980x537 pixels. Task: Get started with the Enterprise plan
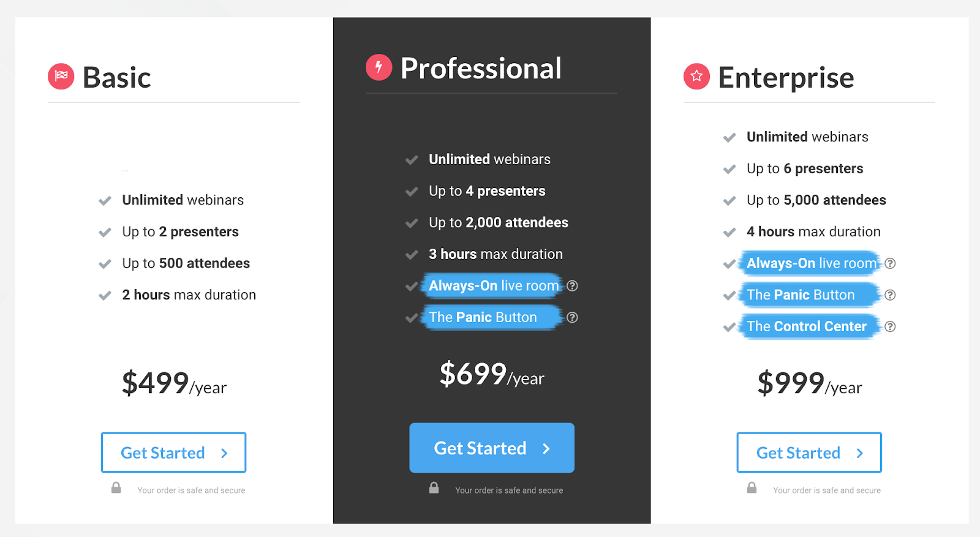pos(809,453)
